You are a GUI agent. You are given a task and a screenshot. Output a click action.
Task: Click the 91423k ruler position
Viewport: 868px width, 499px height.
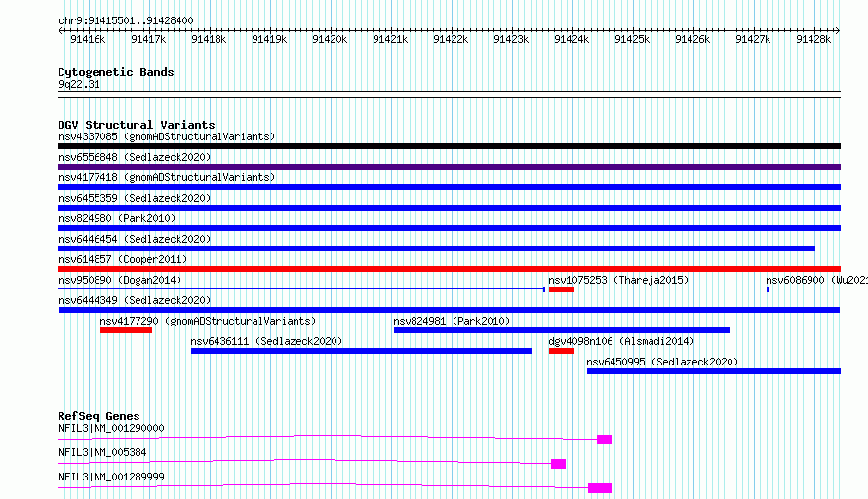pos(511,39)
